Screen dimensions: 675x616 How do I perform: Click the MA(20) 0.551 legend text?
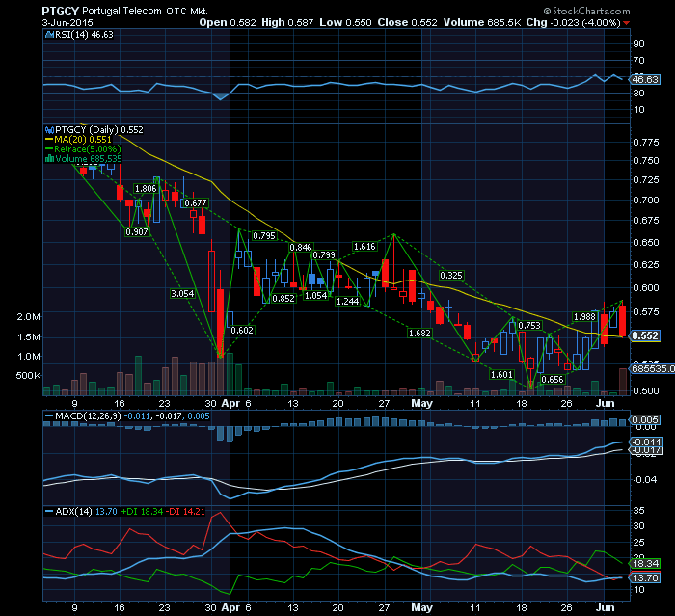[x=83, y=140]
